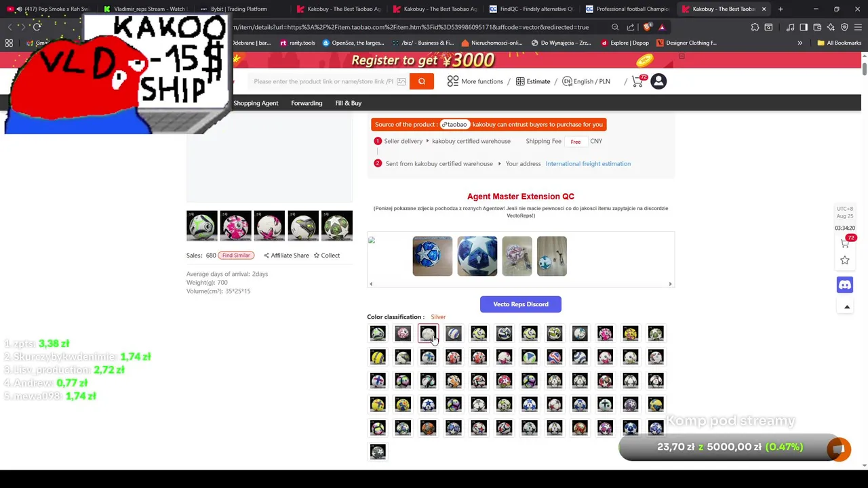Open the Explore | Depop bookmark
Viewport: 868px width, 488px height.
click(x=625, y=43)
